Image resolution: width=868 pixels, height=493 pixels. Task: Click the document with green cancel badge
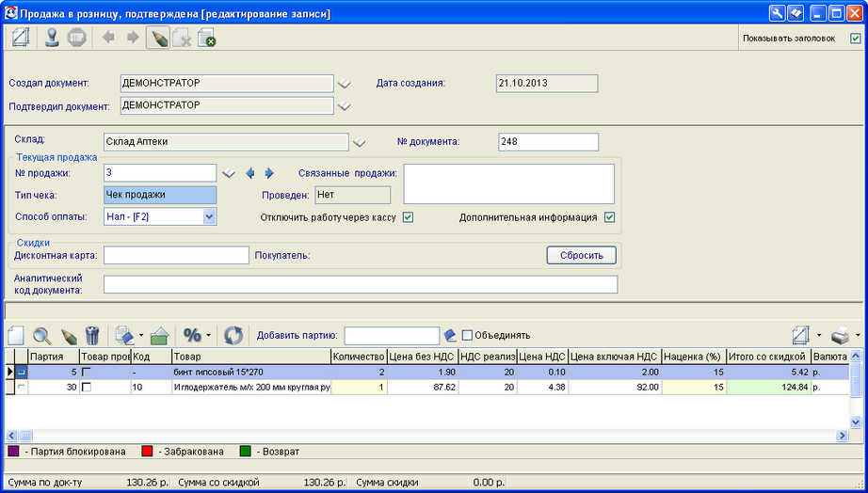[x=206, y=39]
